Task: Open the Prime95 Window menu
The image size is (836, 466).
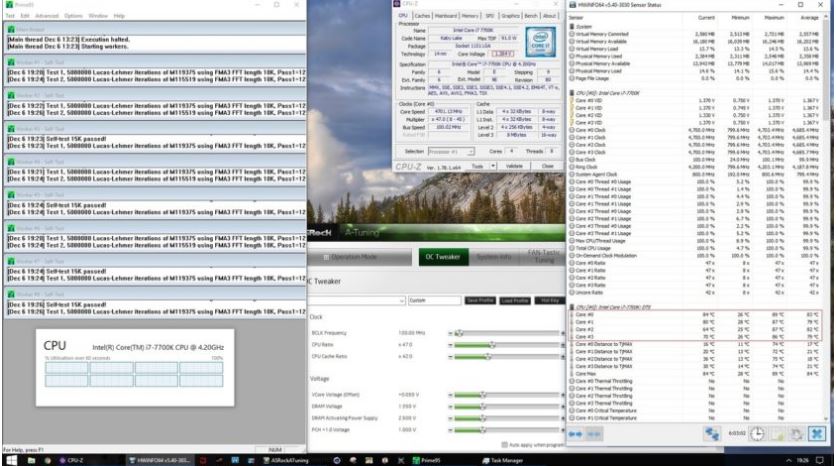Action: [x=98, y=16]
